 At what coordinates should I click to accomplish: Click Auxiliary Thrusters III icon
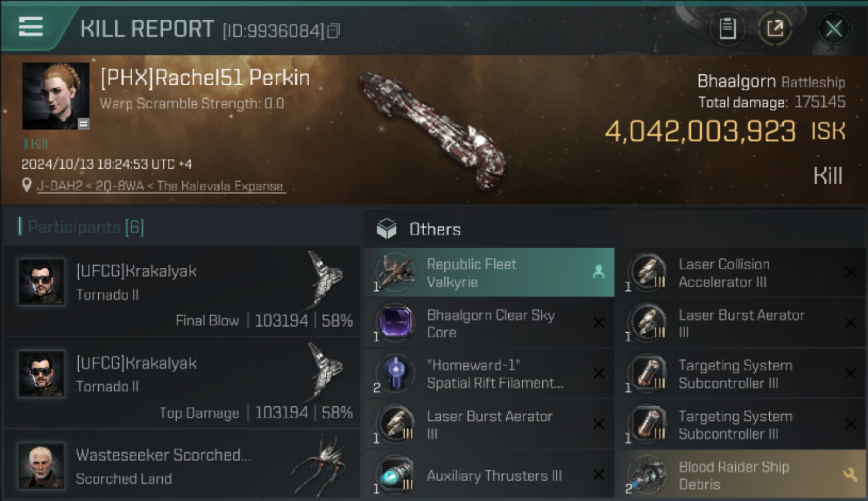point(395,475)
